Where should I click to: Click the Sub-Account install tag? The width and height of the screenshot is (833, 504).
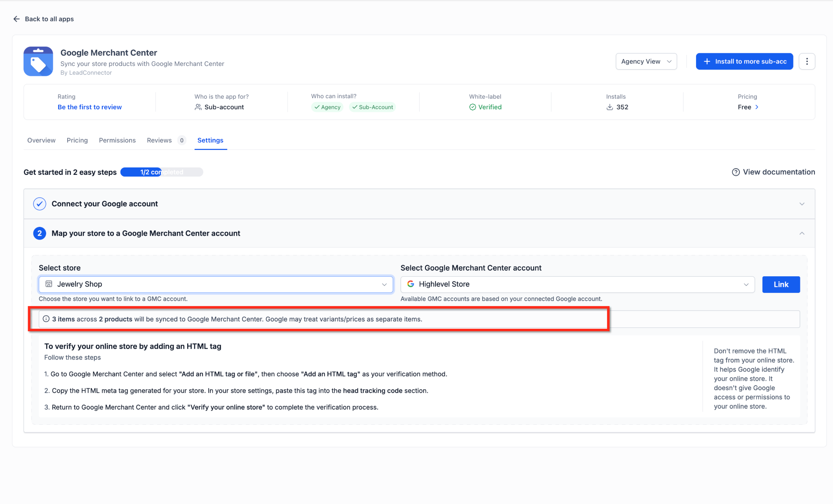(373, 107)
